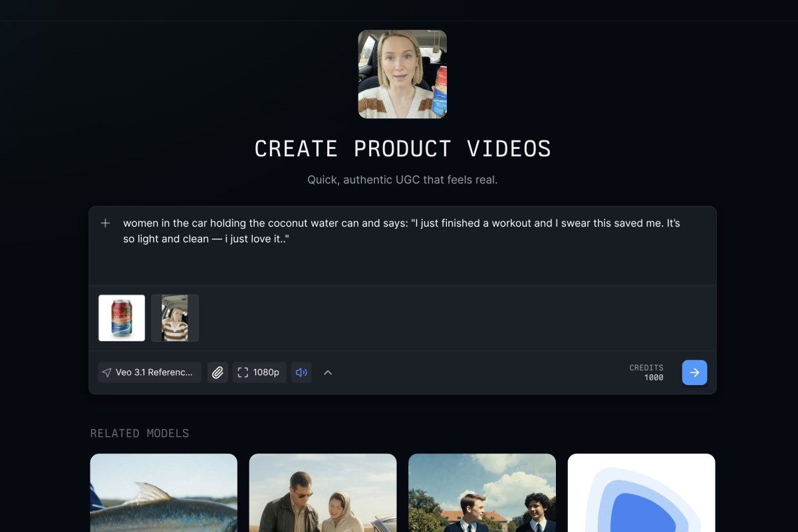798x532 pixels.
Task: Open the blue abstract shape model card
Action: pos(641,493)
